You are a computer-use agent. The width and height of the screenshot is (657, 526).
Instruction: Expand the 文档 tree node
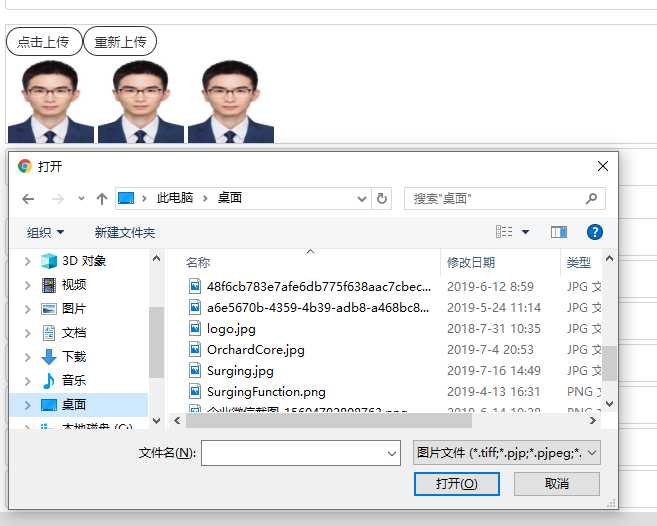pyautogui.click(x=28, y=333)
